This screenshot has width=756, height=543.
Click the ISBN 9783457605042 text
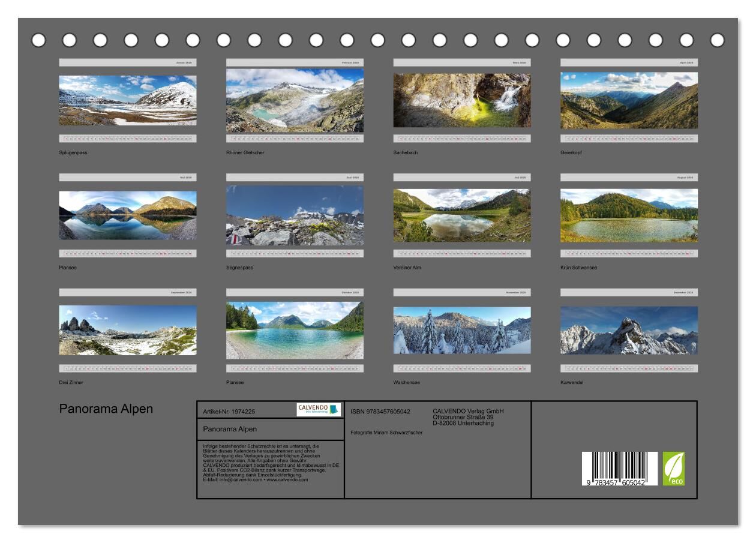(x=380, y=412)
